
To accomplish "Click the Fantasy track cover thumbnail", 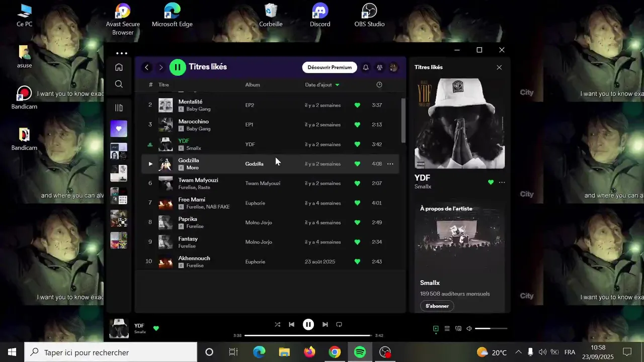I will click(166, 242).
